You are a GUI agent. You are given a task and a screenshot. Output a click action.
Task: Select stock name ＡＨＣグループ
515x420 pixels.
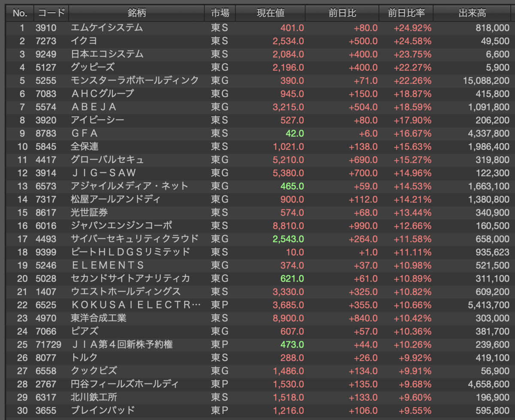(x=103, y=94)
